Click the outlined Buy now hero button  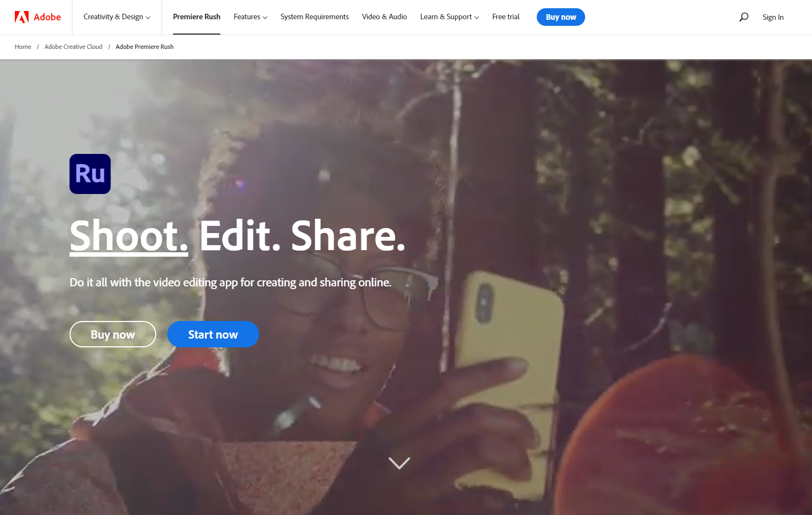pyautogui.click(x=113, y=334)
